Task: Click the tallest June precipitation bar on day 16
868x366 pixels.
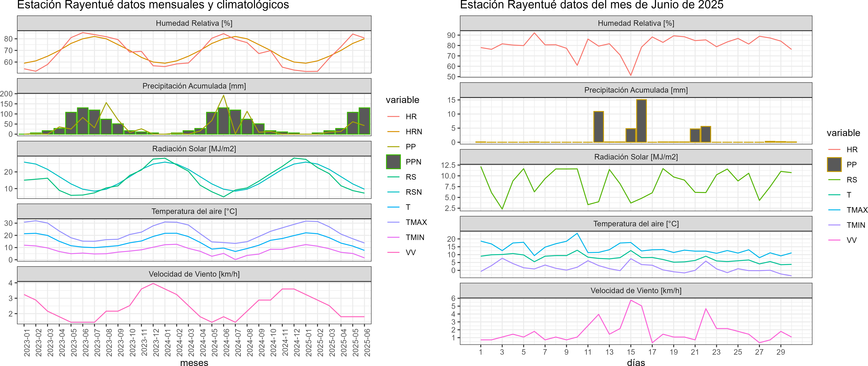Action: click(642, 121)
